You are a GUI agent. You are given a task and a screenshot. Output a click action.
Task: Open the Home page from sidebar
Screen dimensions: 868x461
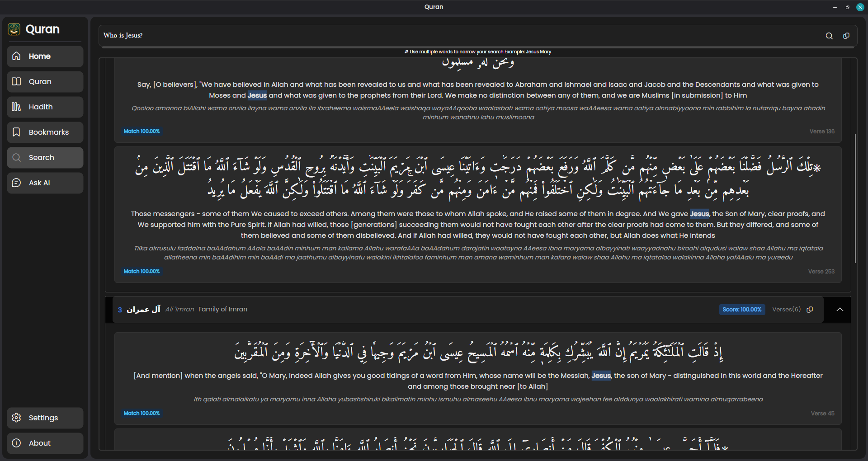coord(45,56)
